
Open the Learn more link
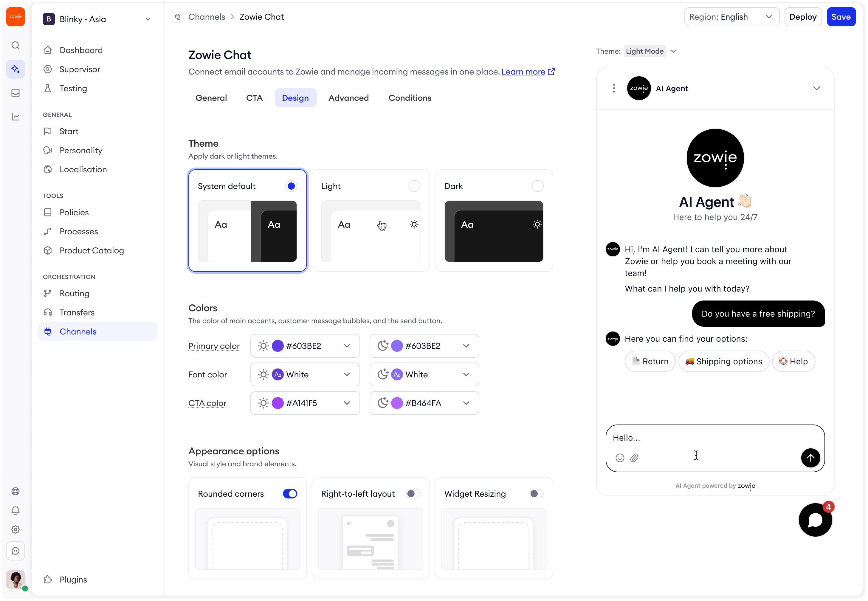pos(528,72)
